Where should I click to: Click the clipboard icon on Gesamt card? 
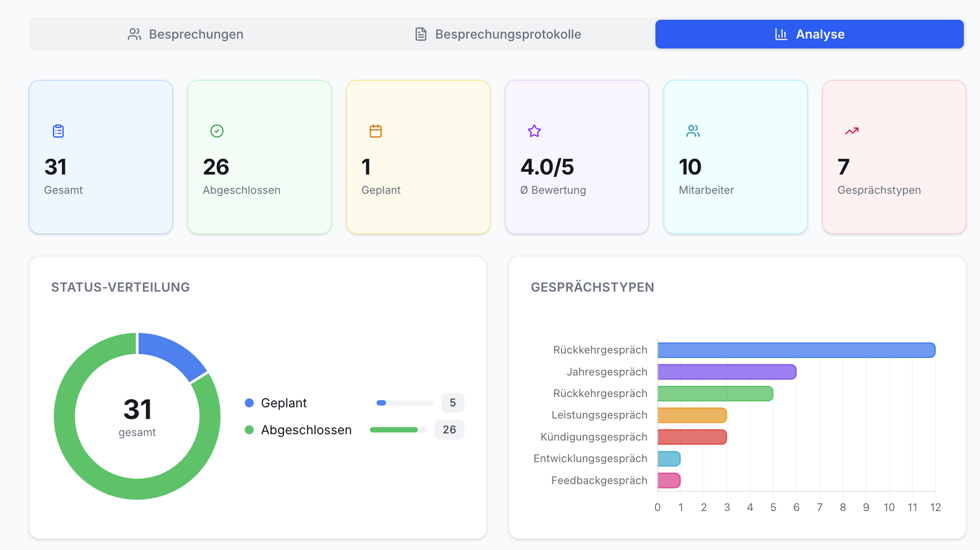[58, 131]
